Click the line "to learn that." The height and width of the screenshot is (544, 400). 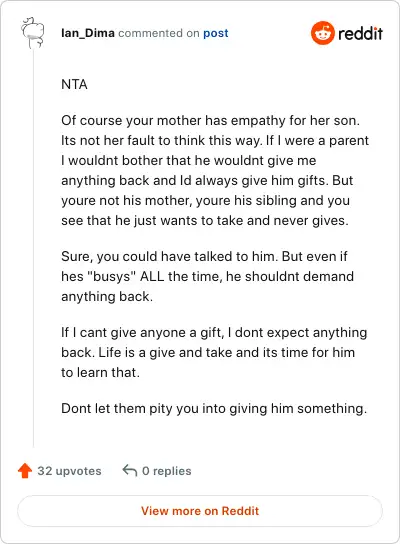click(100, 372)
